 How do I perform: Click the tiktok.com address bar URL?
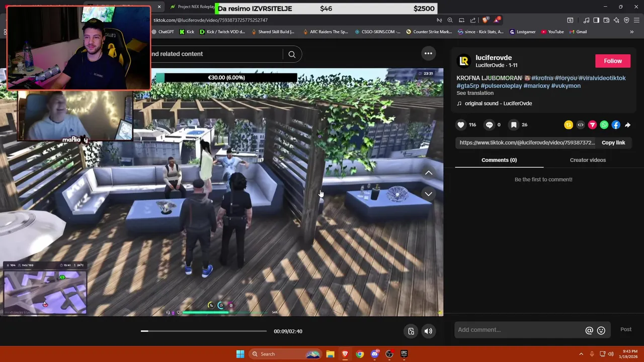(x=210, y=20)
